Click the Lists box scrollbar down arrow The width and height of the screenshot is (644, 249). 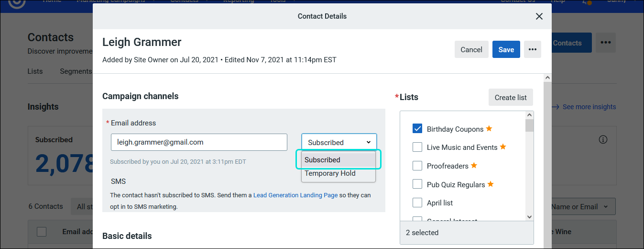[x=529, y=217]
